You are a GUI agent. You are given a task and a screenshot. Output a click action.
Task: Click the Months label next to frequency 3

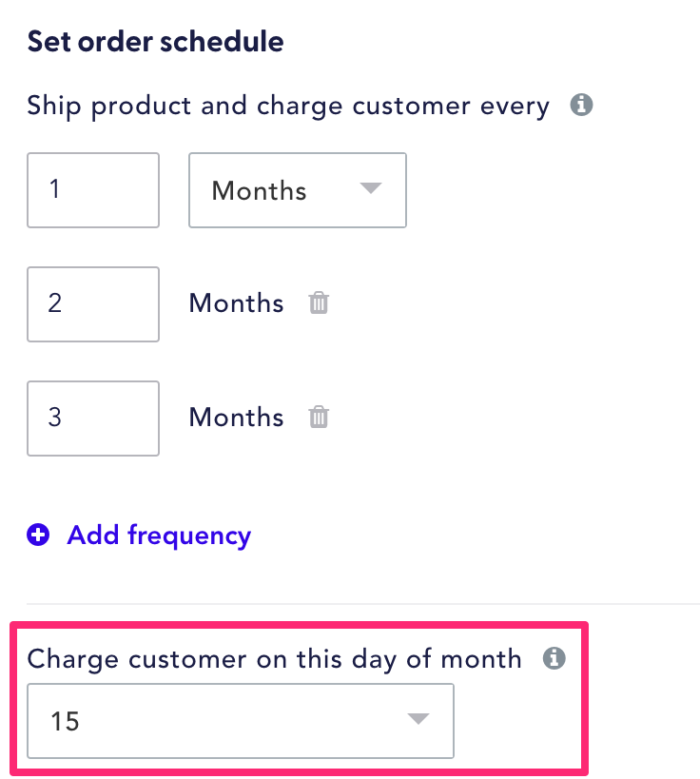[236, 418]
